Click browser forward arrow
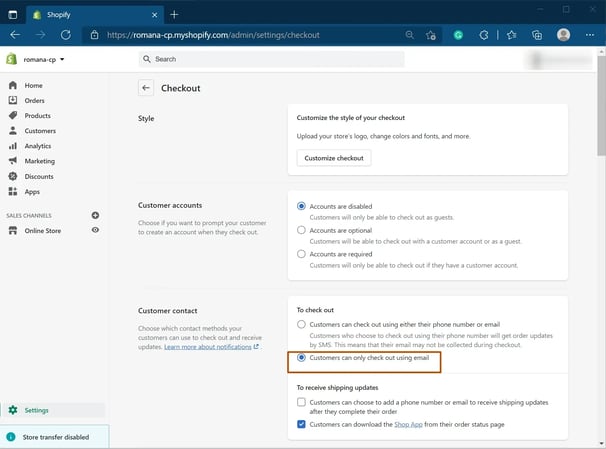Screen dimensions: 606x449 (40, 35)
